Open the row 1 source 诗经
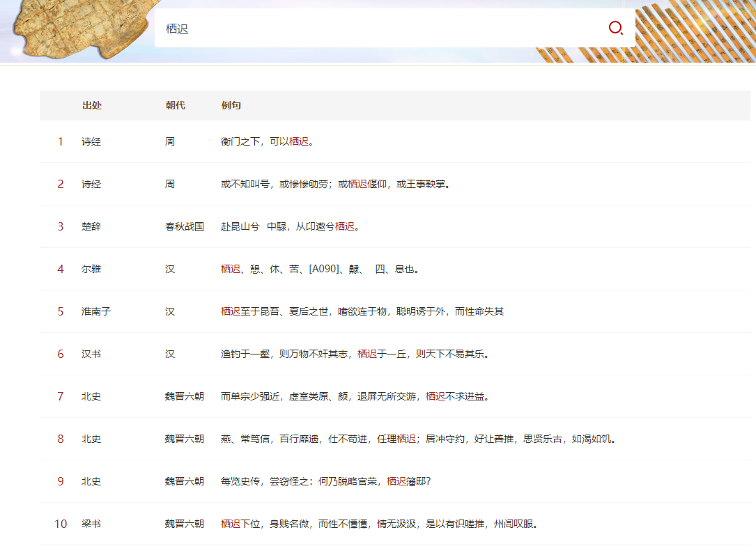Viewport: 756px width, 546px height. click(x=91, y=141)
